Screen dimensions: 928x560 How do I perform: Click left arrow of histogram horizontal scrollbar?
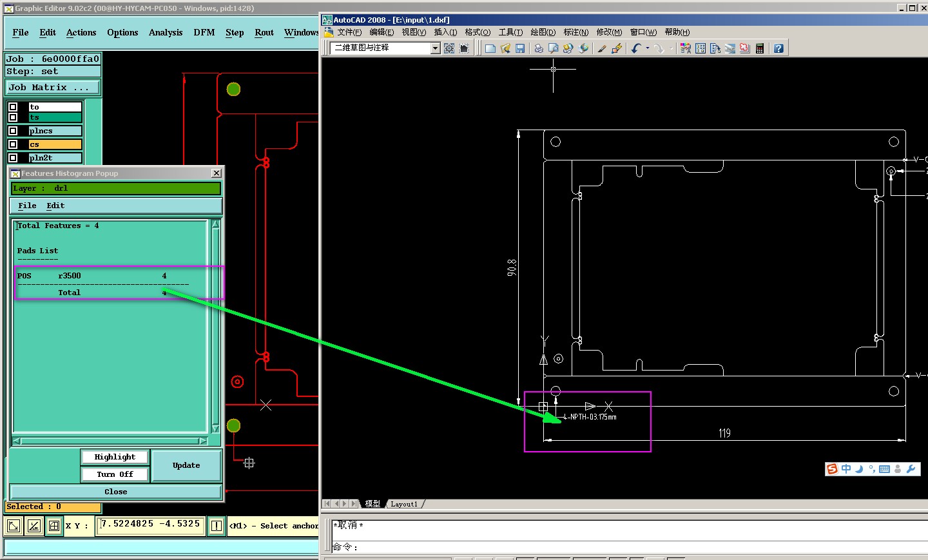(17, 441)
